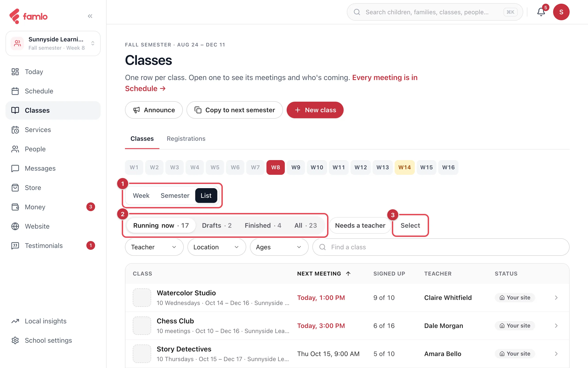Select the Classes tab
Image resolution: width=588 pixels, height=368 pixels.
pos(142,138)
